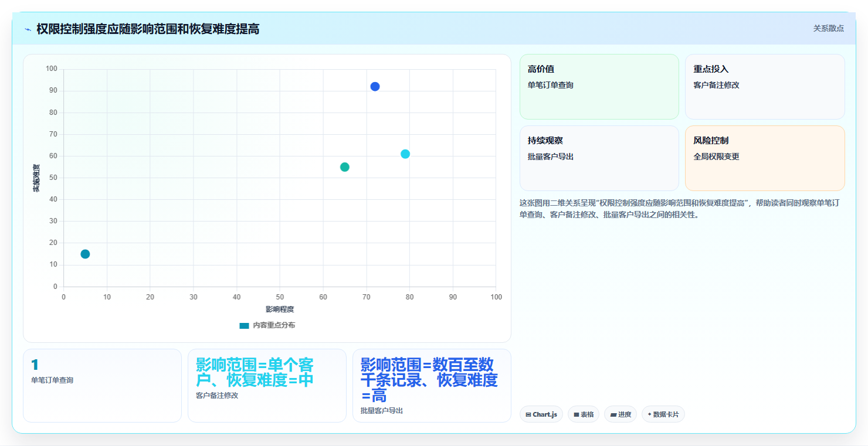Select the dark blue scatter point near 92
Viewport: 868px width, 446px height.
coord(375,87)
